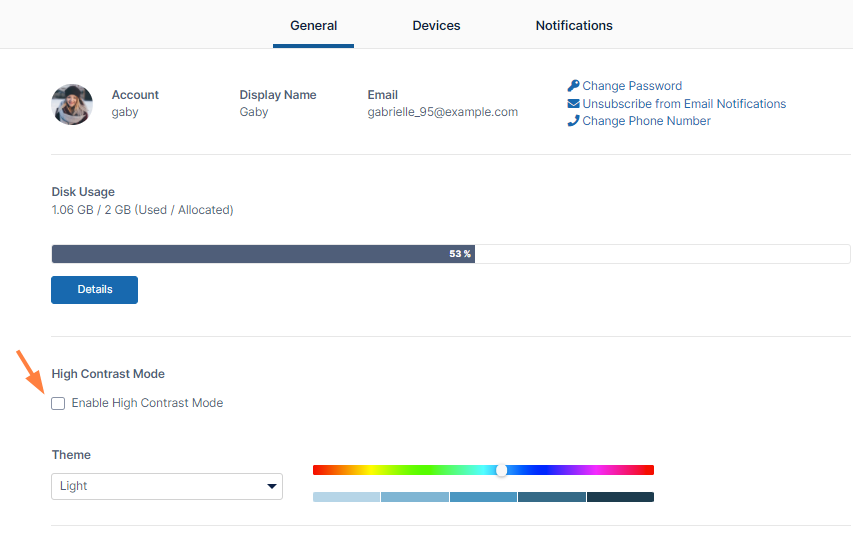Choose the fourth dark teal-blue swatch

552,497
